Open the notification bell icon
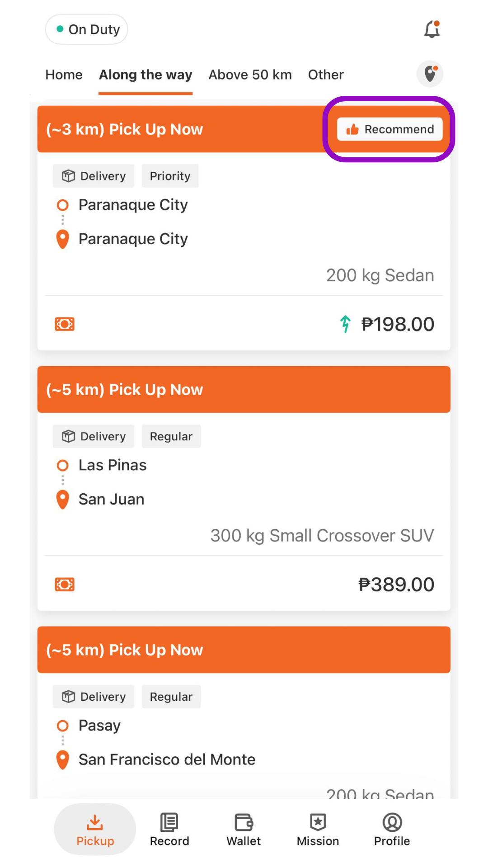488x868 pixels. pyautogui.click(x=432, y=29)
